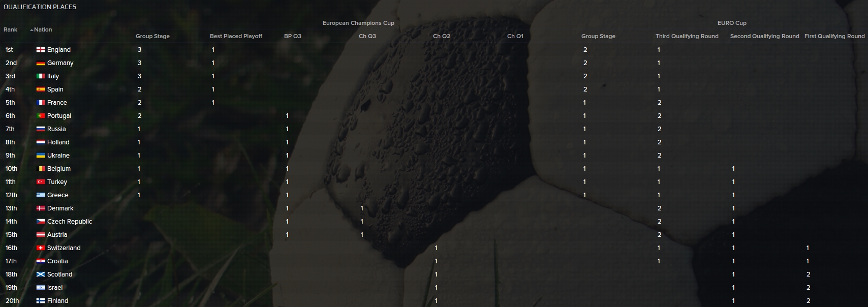
Task: Click the European Champions Cup group header
Action: 358,23
